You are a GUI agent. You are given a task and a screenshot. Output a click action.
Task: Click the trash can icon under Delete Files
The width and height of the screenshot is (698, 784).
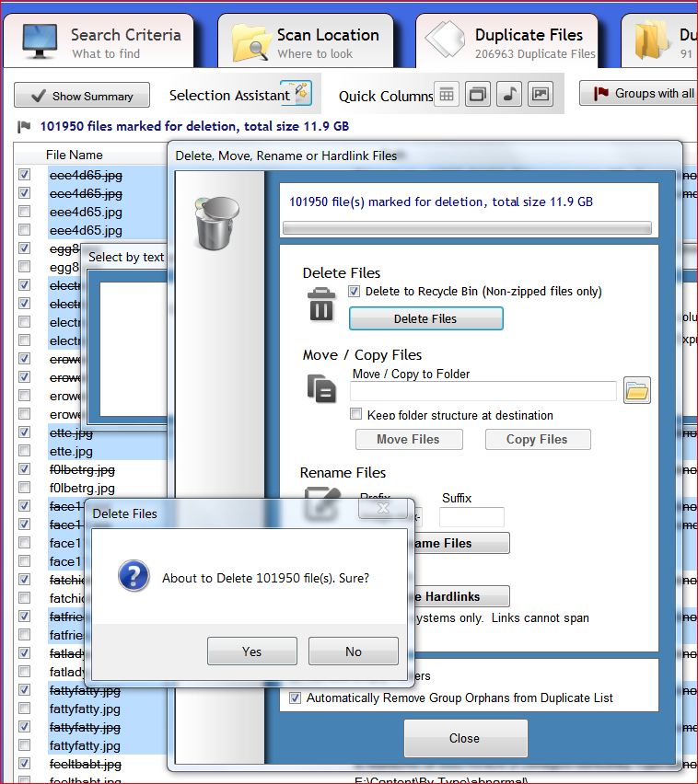tap(321, 304)
